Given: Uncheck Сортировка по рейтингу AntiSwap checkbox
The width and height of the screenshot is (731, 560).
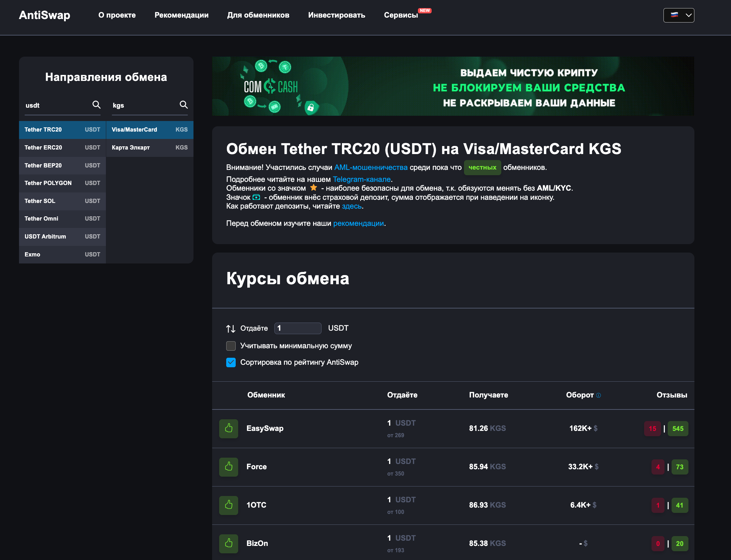Looking at the screenshot, I should click(x=231, y=362).
